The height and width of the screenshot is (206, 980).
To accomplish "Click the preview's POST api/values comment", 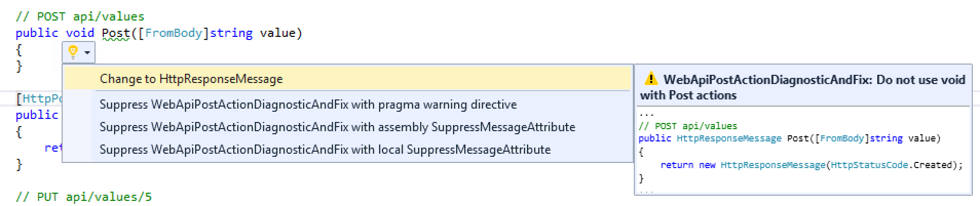I will [688, 126].
